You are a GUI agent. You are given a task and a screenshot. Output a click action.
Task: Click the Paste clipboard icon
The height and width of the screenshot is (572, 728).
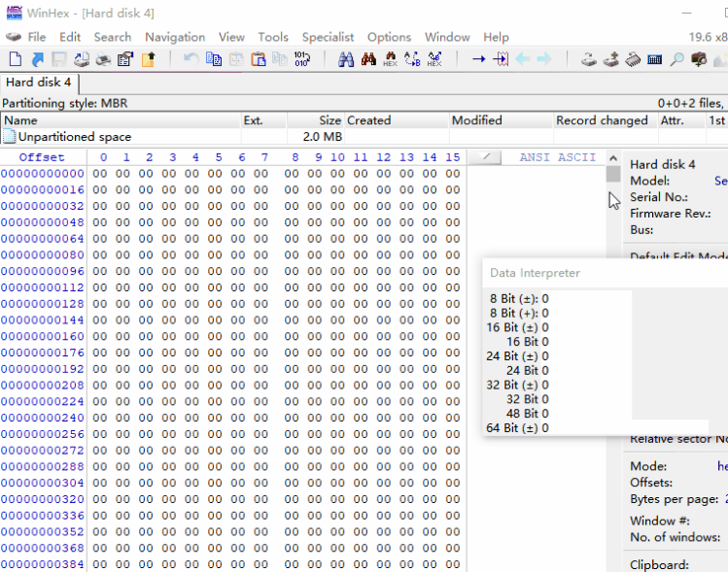[259, 59]
